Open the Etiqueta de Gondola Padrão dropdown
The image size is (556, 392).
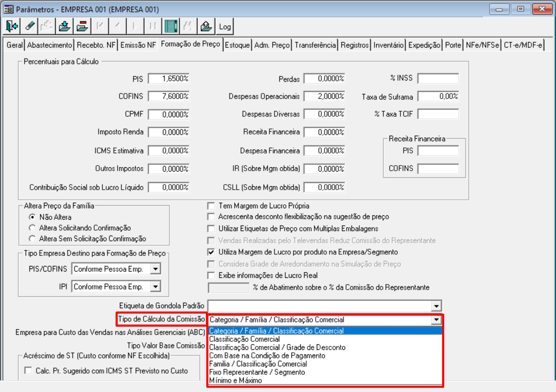[436, 306]
